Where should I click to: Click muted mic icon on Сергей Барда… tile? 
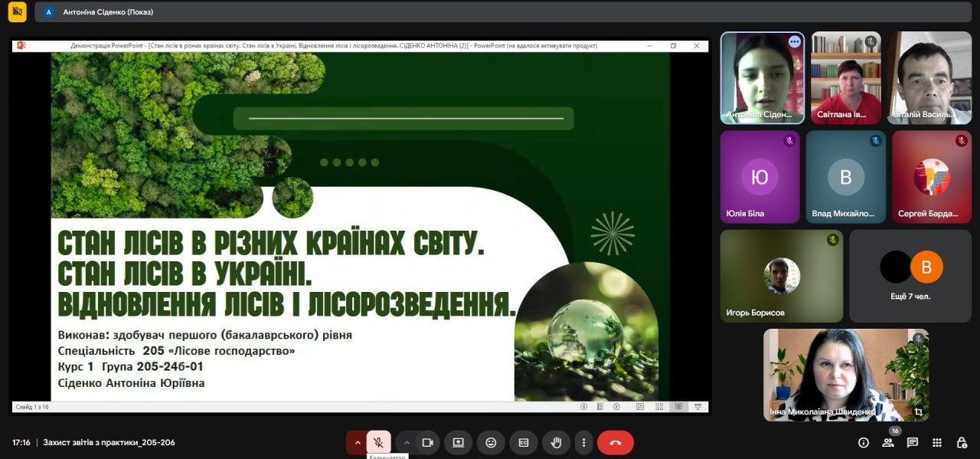click(x=961, y=141)
